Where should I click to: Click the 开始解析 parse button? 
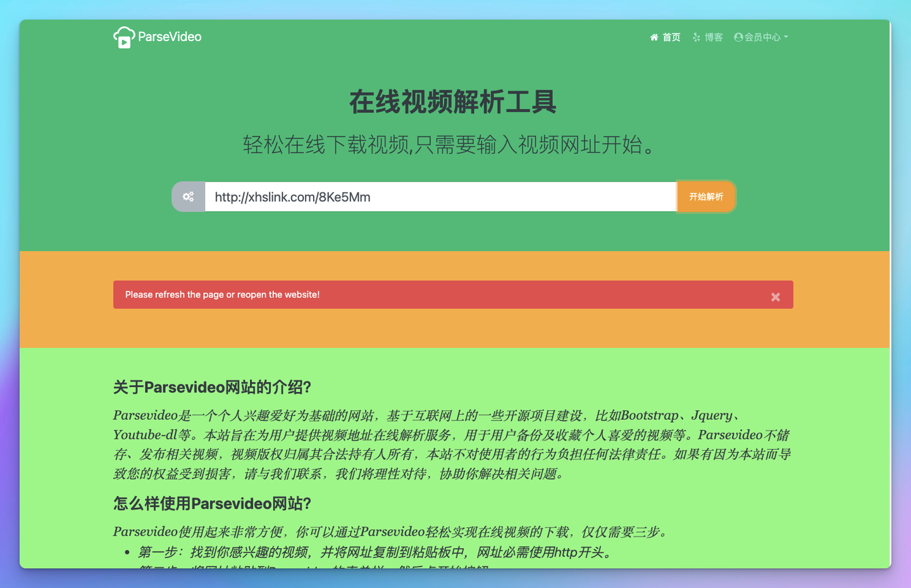[705, 197]
